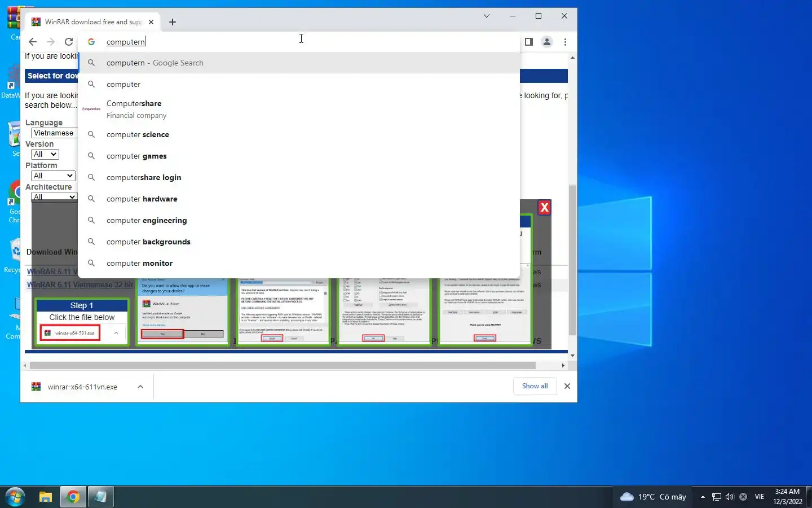Show hidden system tray icons

coord(703,497)
